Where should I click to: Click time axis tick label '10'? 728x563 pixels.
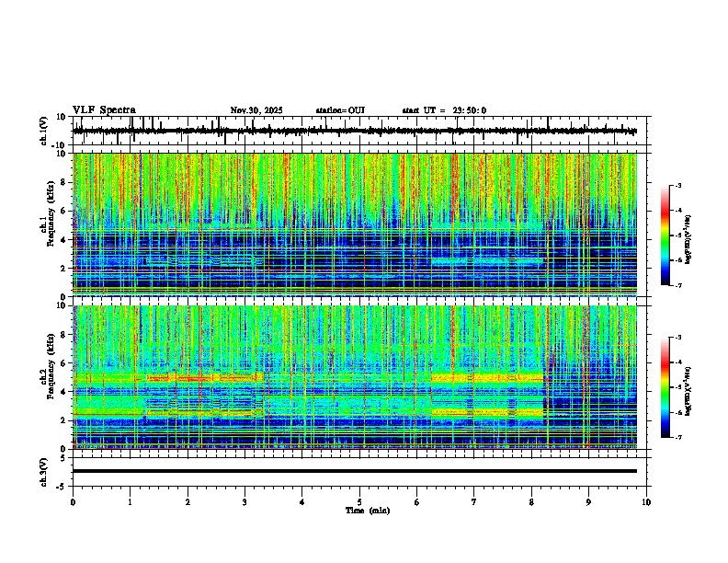(x=646, y=502)
